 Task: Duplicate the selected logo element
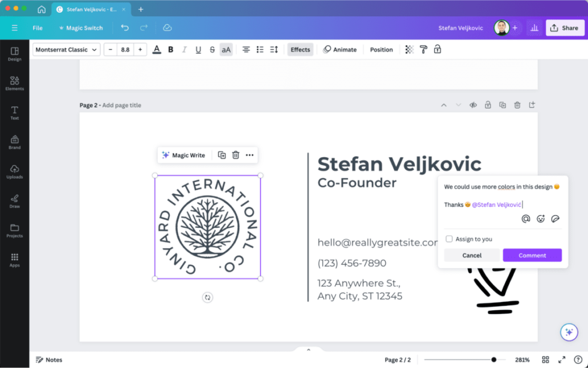click(222, 155)
